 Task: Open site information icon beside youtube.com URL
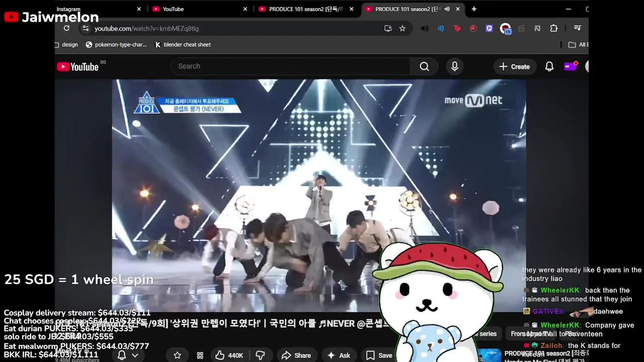coord(85,29)
